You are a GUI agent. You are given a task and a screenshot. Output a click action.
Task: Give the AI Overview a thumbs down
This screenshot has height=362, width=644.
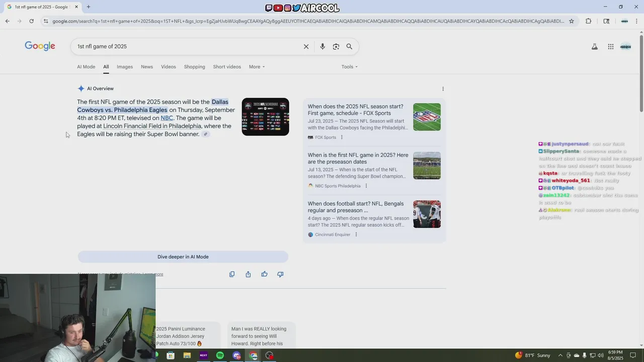280,274
